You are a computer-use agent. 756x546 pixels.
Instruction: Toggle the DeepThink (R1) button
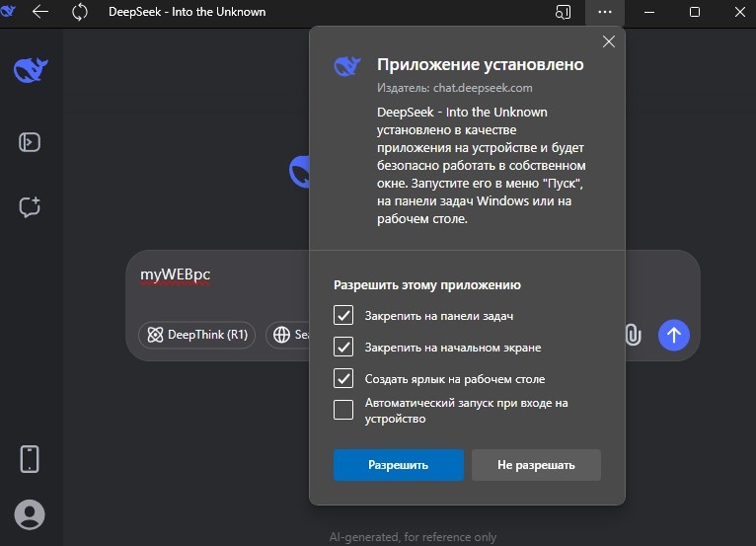[196, 335]
